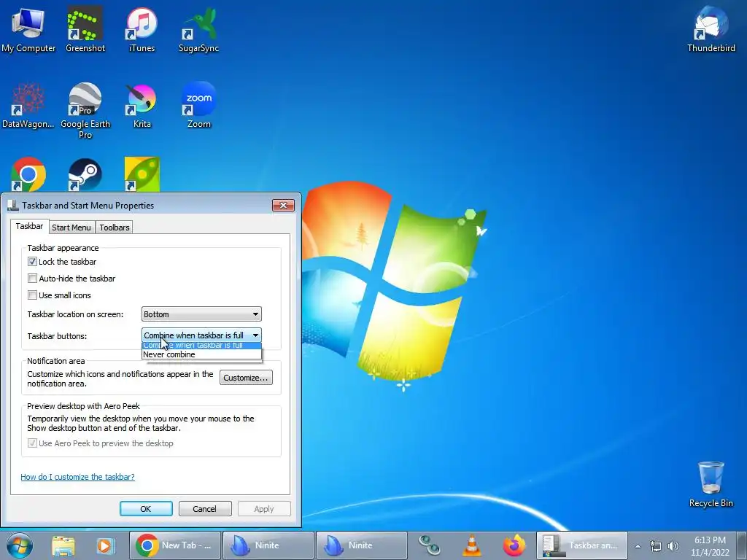This screenshot has width=747, height=560.
Task: Switch to the Taskbar tab
Action: pos(29,226)
